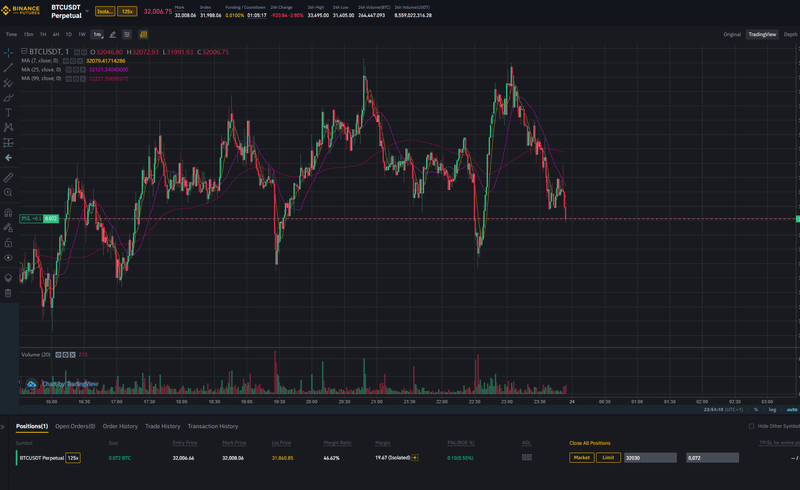
Task: Hide the Volume 20 indicator
Action: click(x=58, y=355)
